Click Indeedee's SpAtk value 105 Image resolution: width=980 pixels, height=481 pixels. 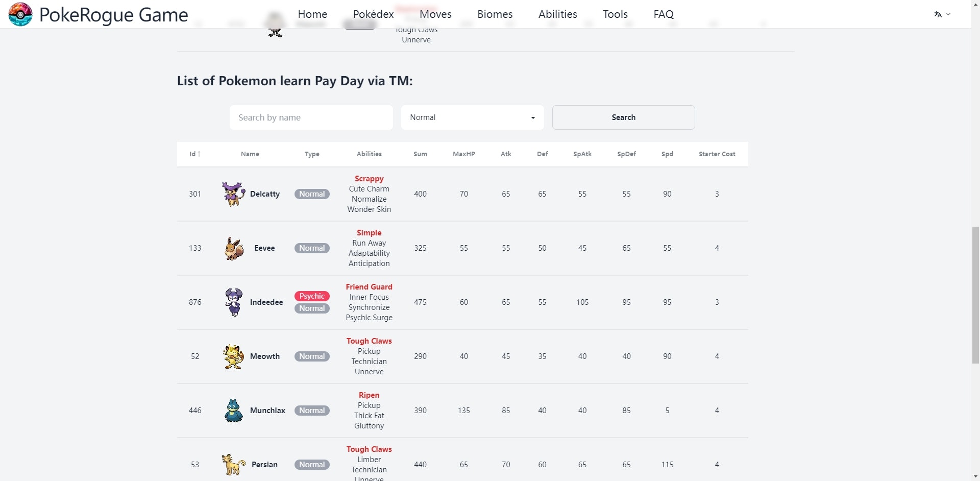point(582,302)
